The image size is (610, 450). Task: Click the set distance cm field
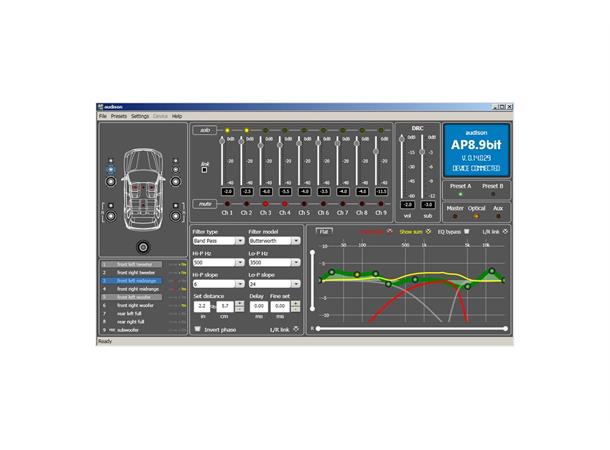(x=225, y=306)
